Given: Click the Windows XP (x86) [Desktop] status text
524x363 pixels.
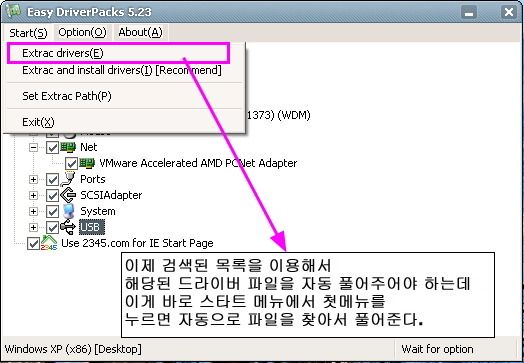Looking at the screenshot, I should pos(73,350).
